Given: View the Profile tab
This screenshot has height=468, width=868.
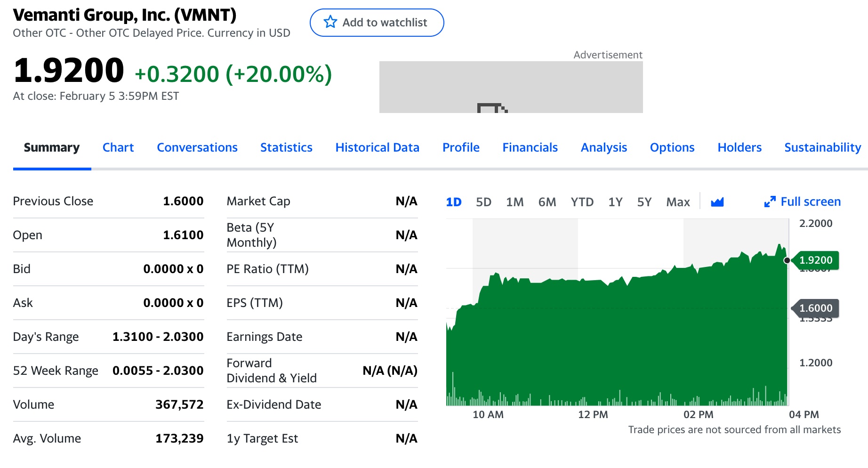Looking at the screenshot, I should click(x=461, y=147).
